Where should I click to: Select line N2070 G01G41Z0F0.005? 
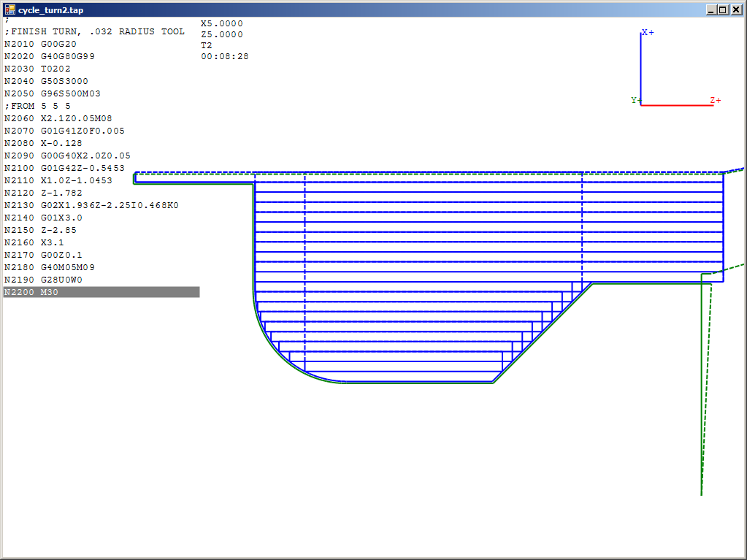(64, 131)
